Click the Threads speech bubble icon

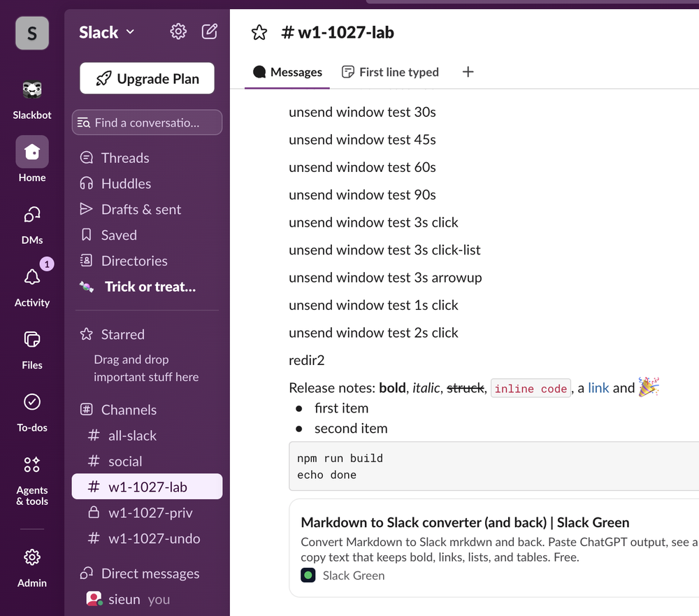[87, 157]
